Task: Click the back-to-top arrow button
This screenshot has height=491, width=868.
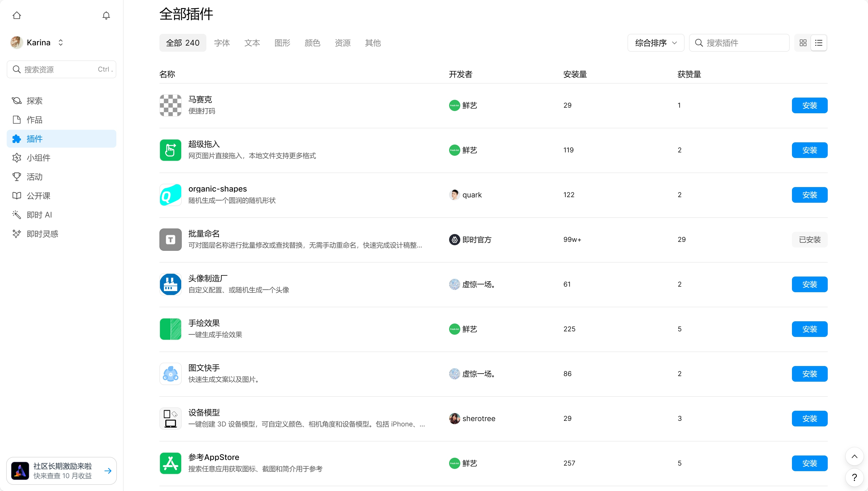Action: tap(854, 456)
